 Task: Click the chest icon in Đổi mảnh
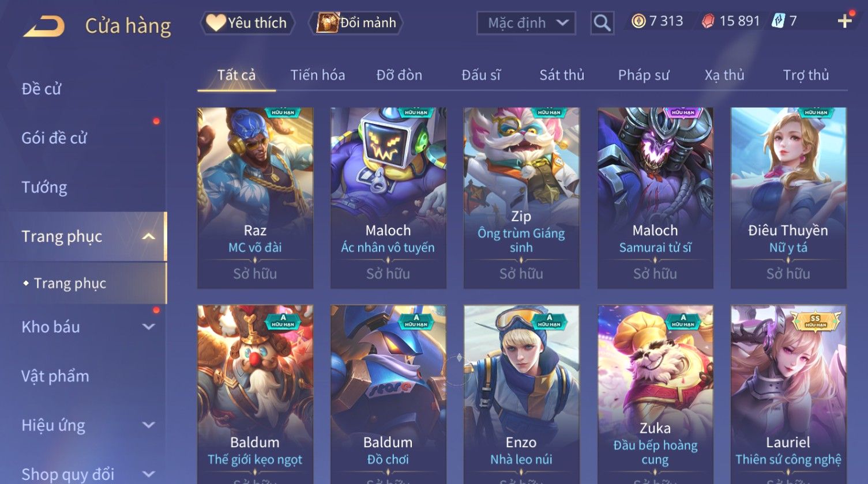click(x=326, y=23)
